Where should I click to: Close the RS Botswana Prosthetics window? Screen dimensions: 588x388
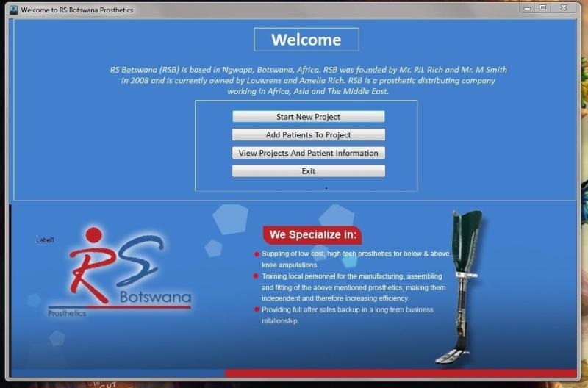pos(565,7)
